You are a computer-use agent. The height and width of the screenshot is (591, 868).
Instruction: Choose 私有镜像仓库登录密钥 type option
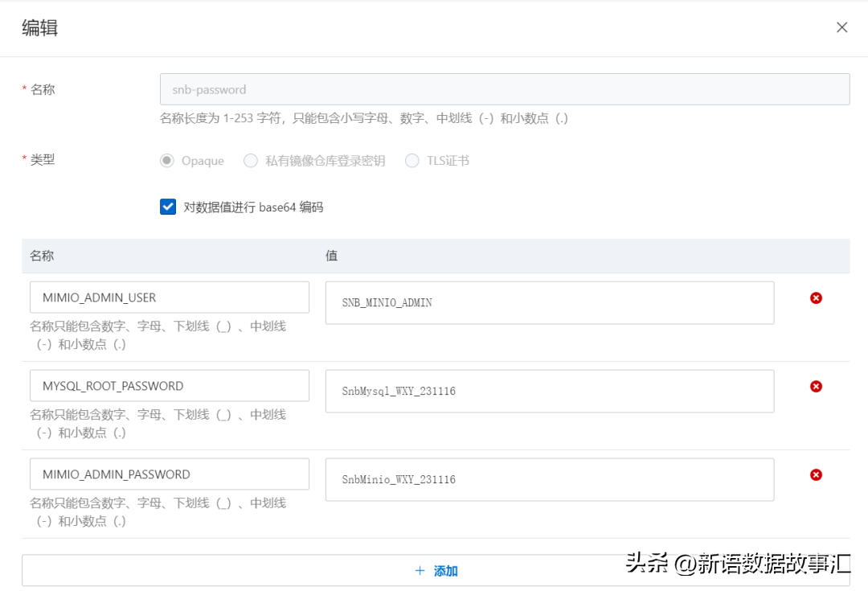(x=251, y=161)
